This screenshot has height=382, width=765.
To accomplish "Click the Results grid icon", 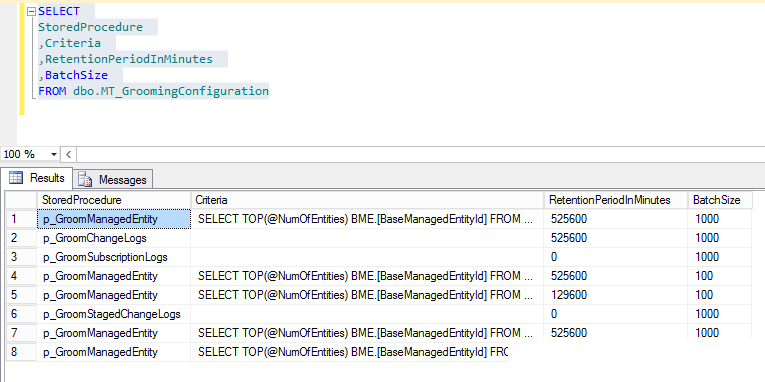I will pos(16,178).
